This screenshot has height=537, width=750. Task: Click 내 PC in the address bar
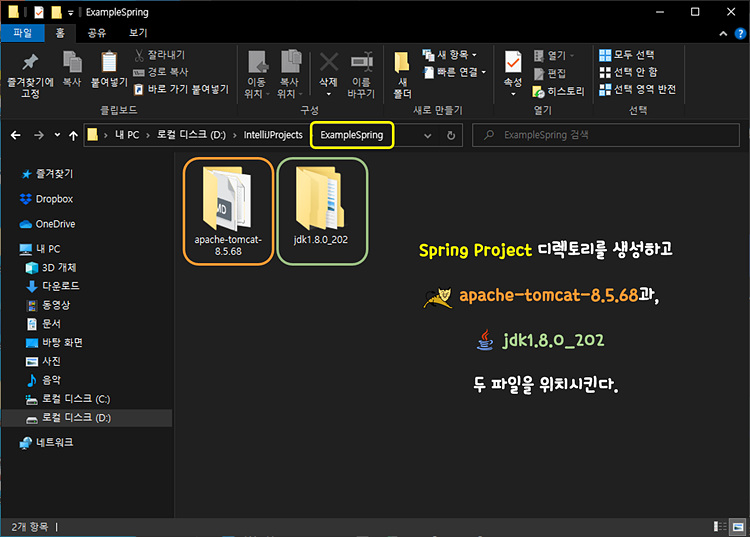pyautogui.click(x=127, y=135)
